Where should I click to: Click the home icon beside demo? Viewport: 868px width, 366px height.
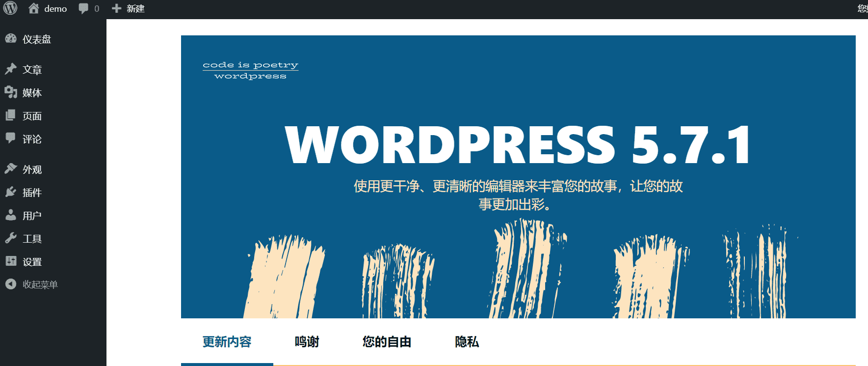pos(34,8)
